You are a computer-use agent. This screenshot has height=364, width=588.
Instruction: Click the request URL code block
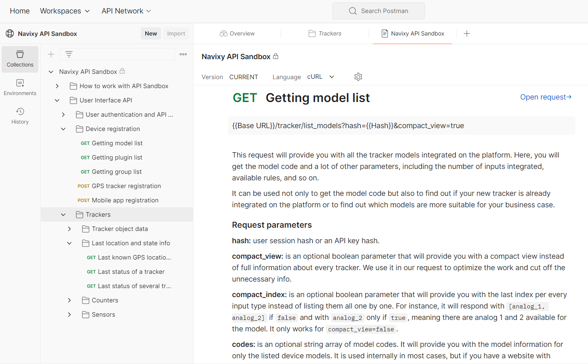(x=402, y=126)
